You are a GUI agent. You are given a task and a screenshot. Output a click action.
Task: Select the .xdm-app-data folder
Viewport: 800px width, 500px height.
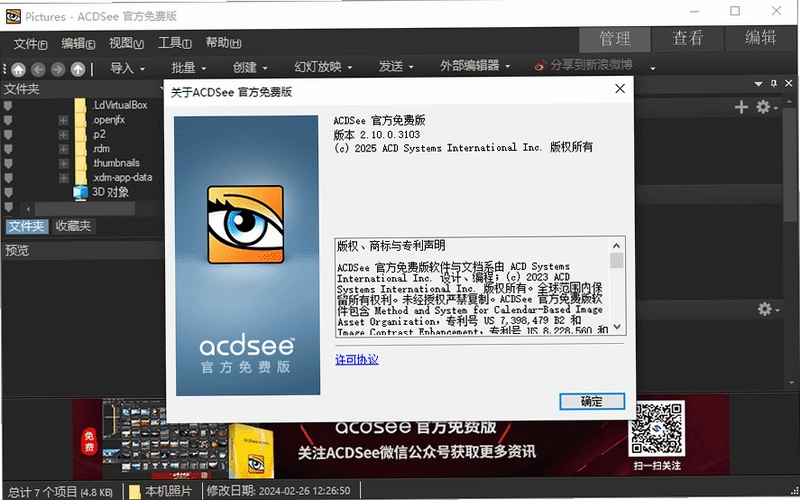click(122, 177)
